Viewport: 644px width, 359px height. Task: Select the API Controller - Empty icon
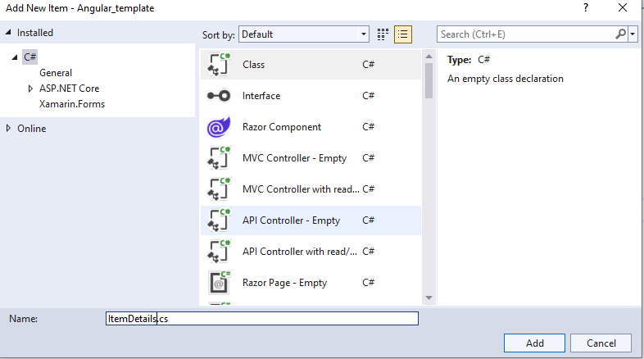tap(219, 220)
